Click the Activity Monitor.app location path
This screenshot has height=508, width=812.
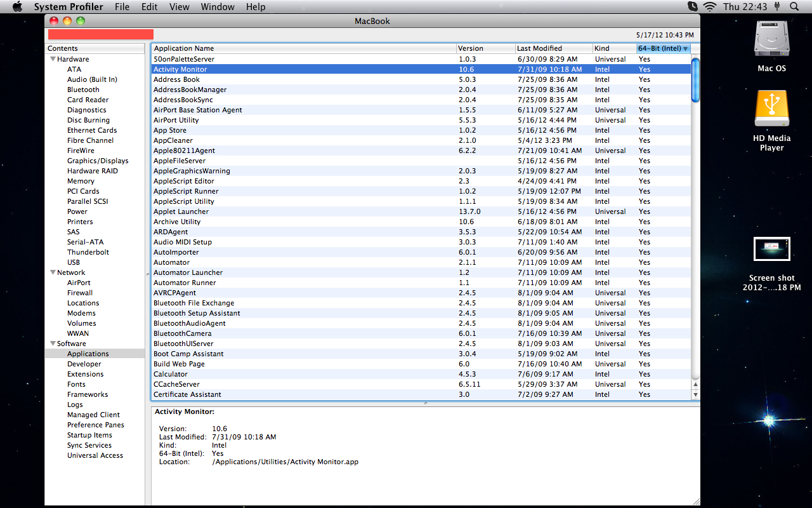[285, 462]
